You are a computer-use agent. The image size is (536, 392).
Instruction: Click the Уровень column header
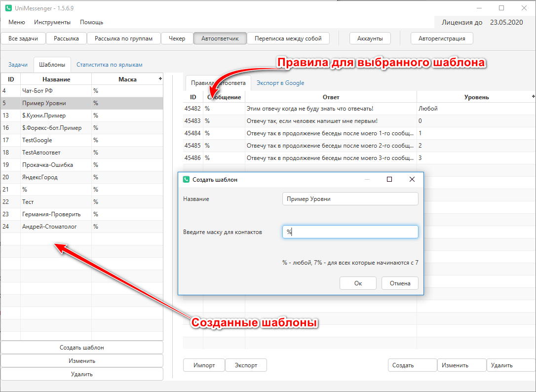476,97
